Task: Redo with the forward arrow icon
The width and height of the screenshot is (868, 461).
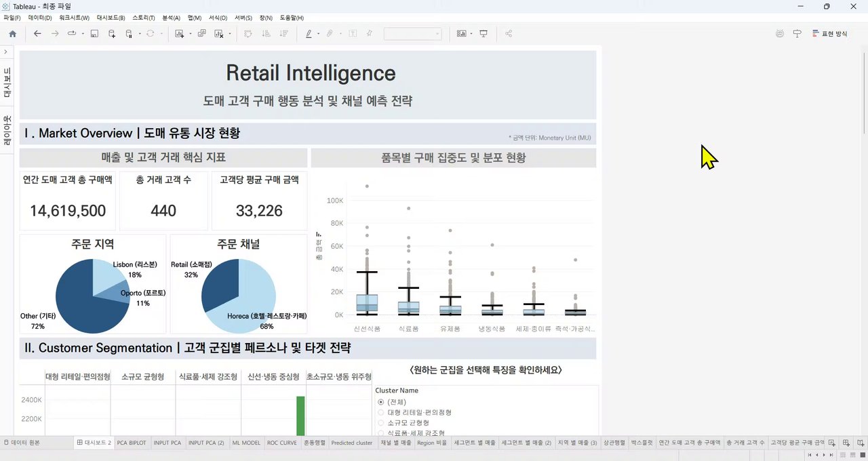Action: pyautogui.click(x=55, y=33)
